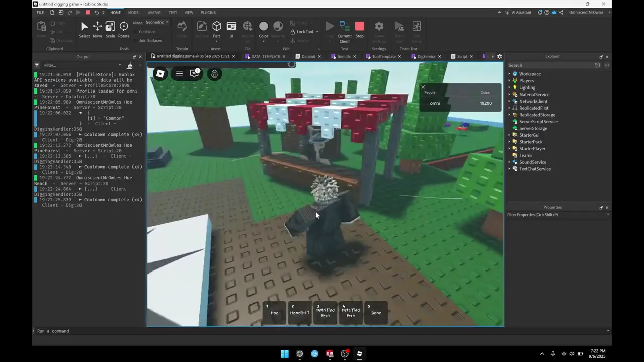Open the OmniscientMrOwles account dropdown

(x=590, y=12)
